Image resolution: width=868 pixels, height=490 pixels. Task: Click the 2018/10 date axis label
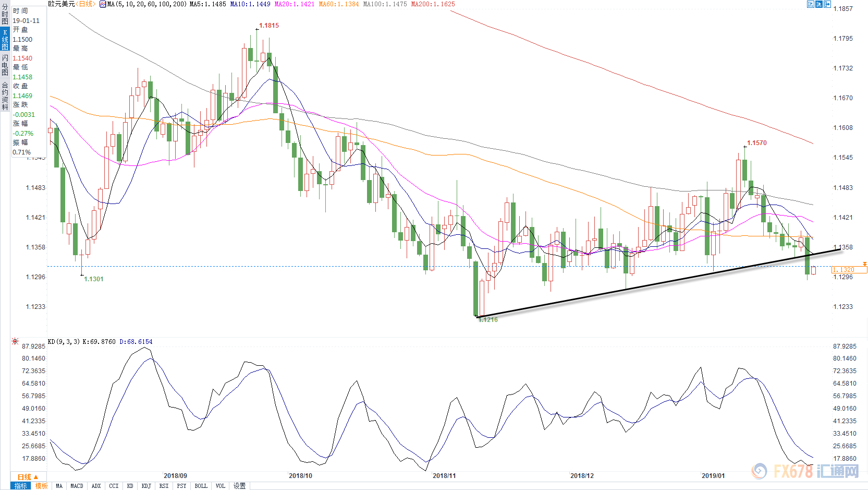pyautogui.click(x=300, y=476)
